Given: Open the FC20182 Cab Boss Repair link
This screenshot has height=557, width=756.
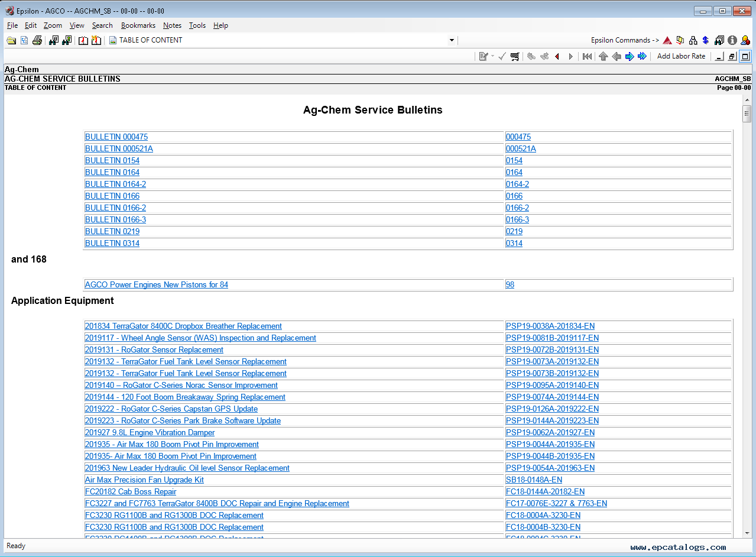Looking at the screenshot, I should [131, 491].
